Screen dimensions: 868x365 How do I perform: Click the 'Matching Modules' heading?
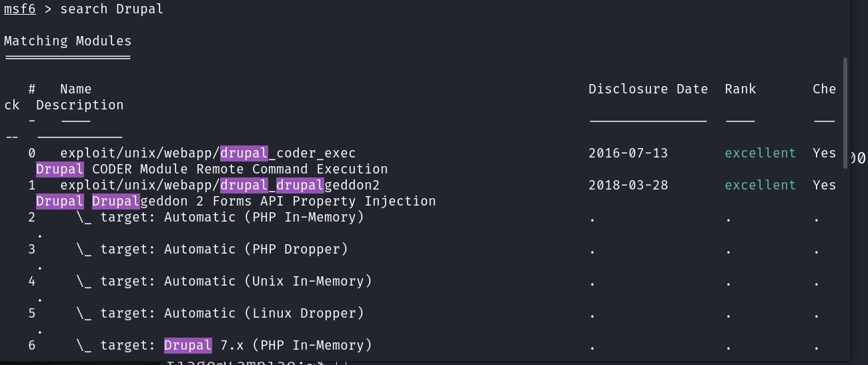[x=67, y=41]
